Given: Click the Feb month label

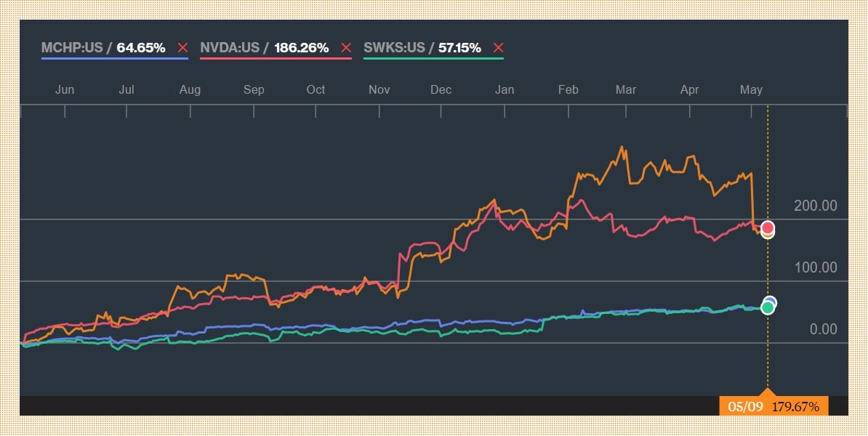Looking at the screenshot, I should [x=568, y=89].
